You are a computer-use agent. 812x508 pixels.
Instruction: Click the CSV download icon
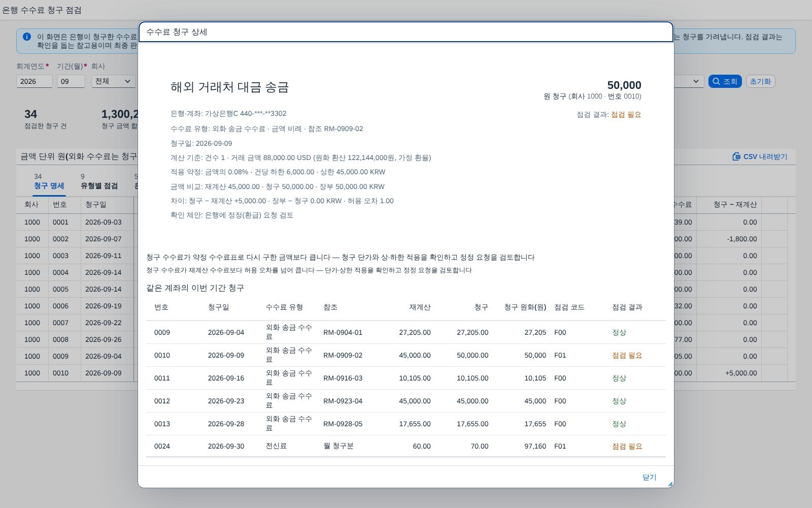coord(736,156)
